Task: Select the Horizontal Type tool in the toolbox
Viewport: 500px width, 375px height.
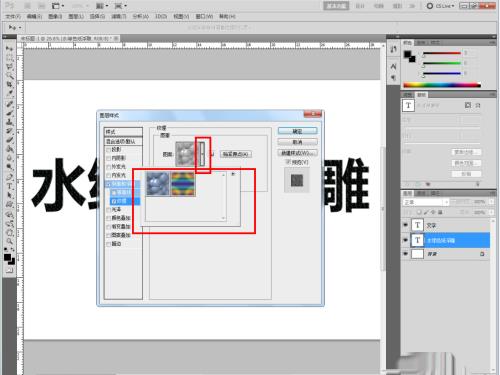Action: [9, 186]
